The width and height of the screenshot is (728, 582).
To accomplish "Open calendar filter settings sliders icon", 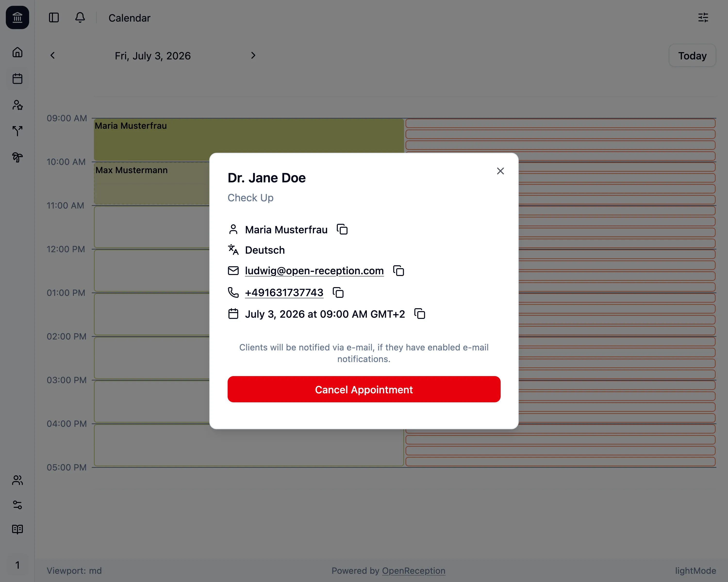I will 703,17.
